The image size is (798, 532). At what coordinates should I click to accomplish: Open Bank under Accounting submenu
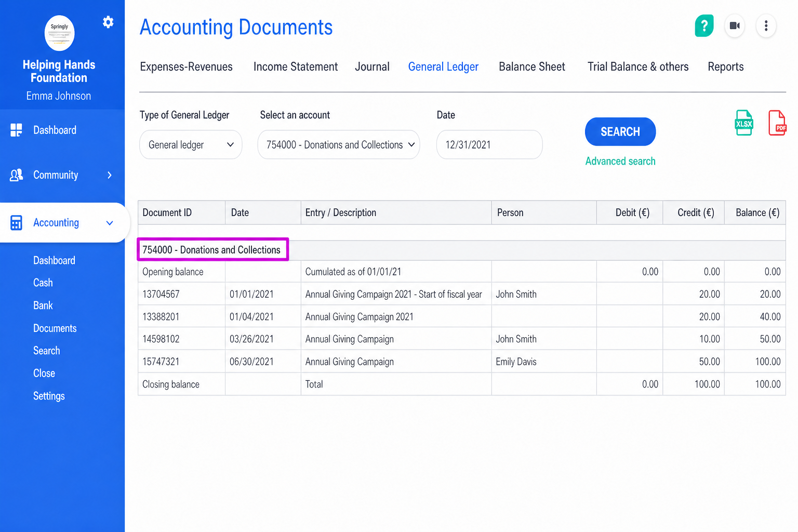coord(43,305)
